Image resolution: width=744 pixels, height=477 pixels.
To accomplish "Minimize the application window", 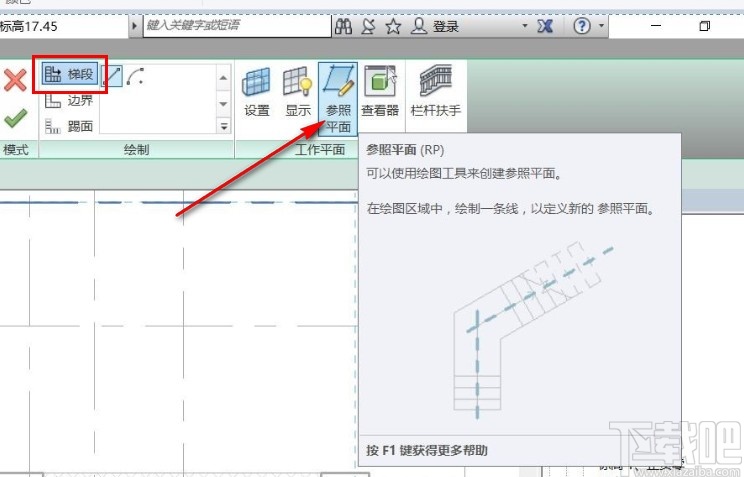I will (x=656, y=26).
